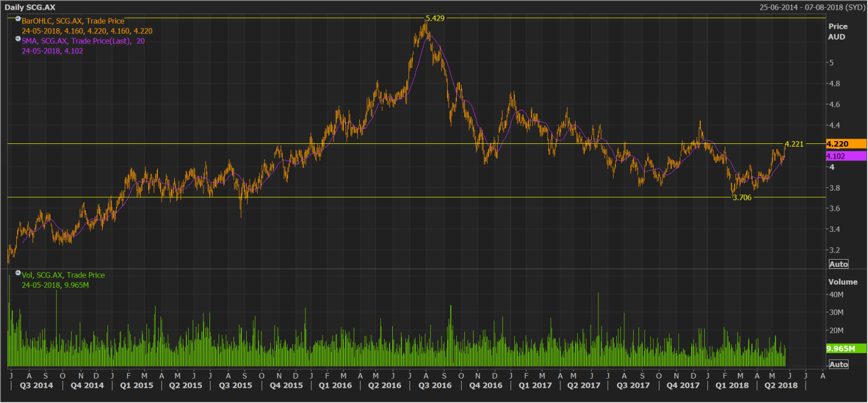Click the Q2 2016 quarter label

385,386
